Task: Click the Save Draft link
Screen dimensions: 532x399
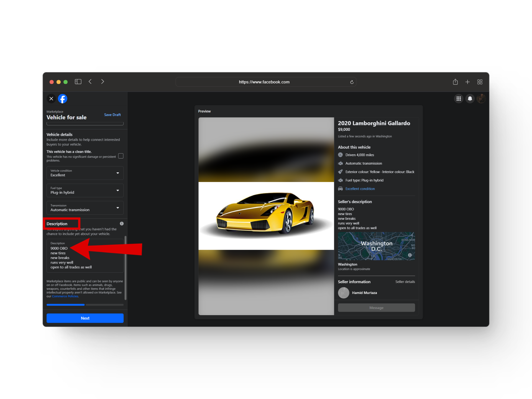Action: click(112, 115)
